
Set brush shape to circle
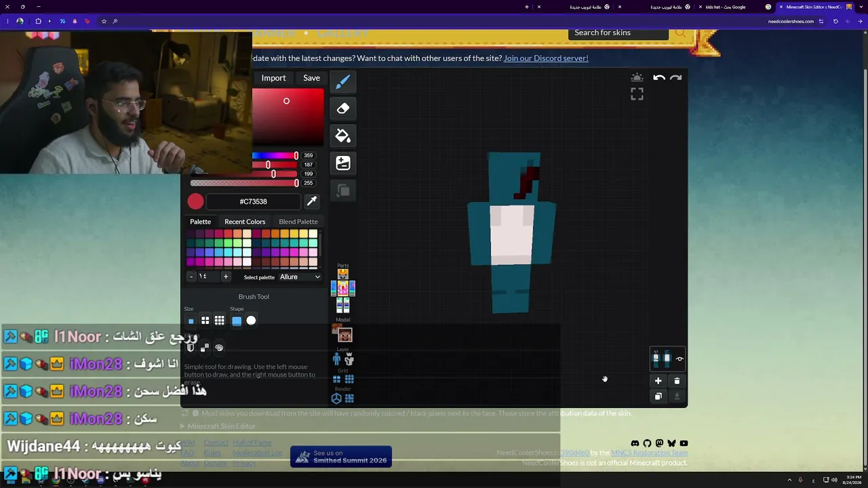click(251, 321)
